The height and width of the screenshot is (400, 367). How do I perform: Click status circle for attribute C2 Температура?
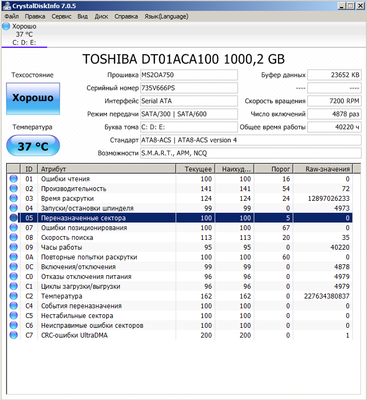[x=14, y=296]
